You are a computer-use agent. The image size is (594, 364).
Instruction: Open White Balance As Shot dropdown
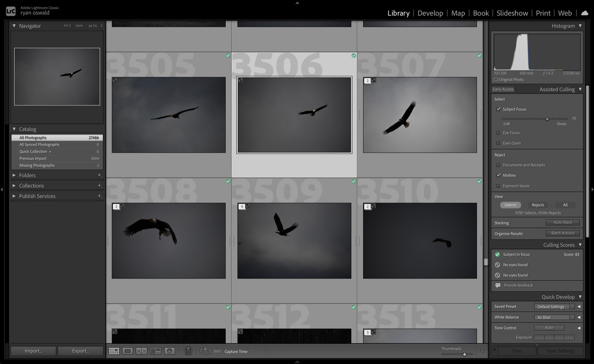pos(554,317)
